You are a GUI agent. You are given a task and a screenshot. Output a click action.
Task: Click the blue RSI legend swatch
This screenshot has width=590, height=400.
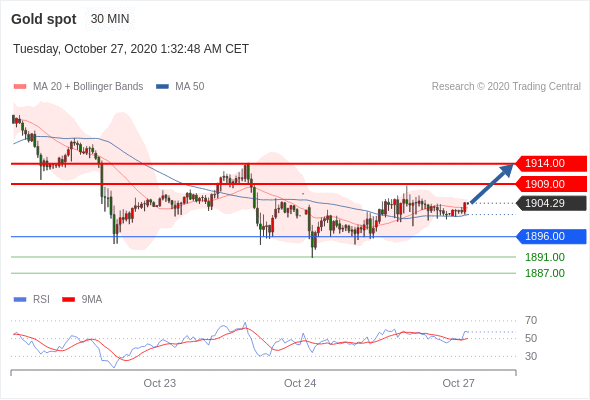coord(20,300)
